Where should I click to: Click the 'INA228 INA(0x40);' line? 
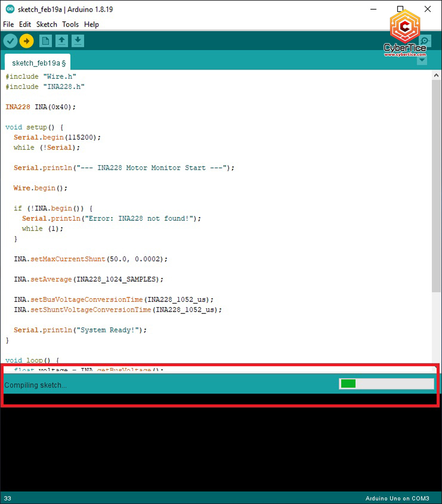41,107
